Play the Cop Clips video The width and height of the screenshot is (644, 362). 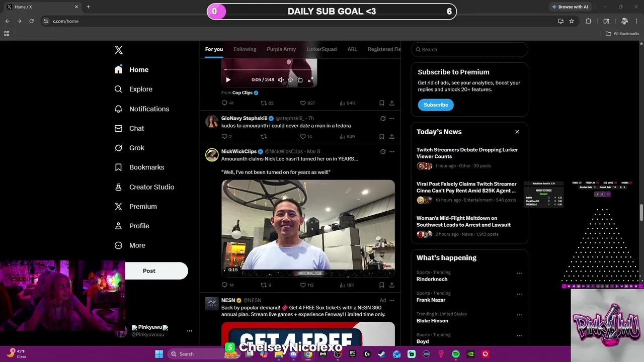[228, 79]
